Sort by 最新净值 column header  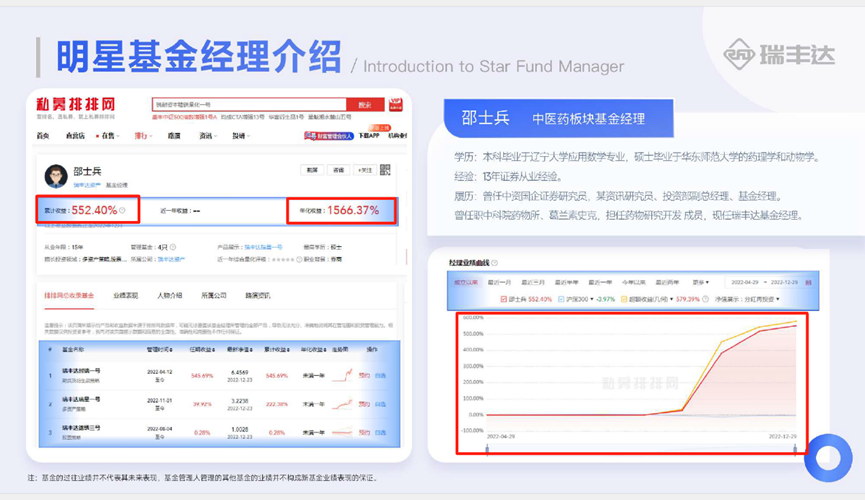239,349
